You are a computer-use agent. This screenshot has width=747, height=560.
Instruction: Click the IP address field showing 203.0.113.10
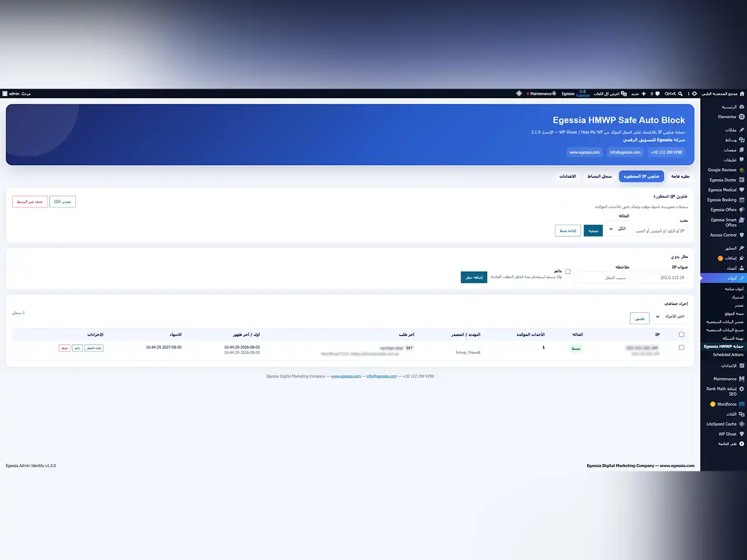[660, 278]
